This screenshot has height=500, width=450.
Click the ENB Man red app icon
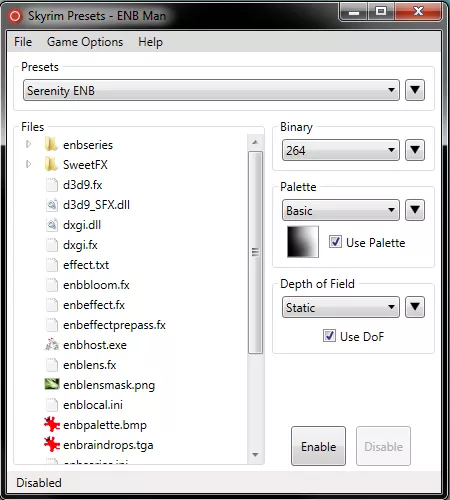point(15,16)
